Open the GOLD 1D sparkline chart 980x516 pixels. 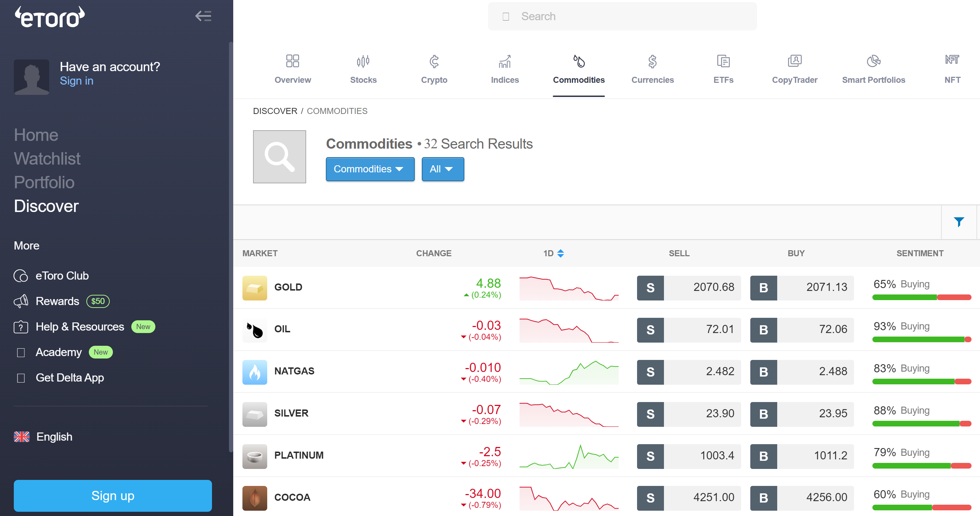click(569, 288)
